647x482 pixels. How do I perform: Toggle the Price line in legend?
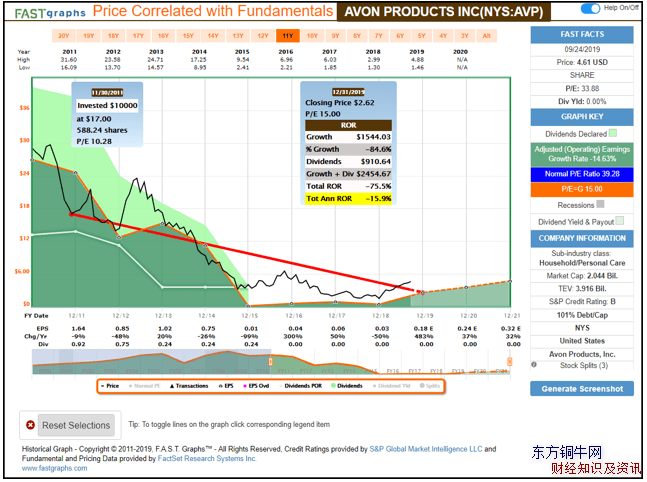point(110,386)
